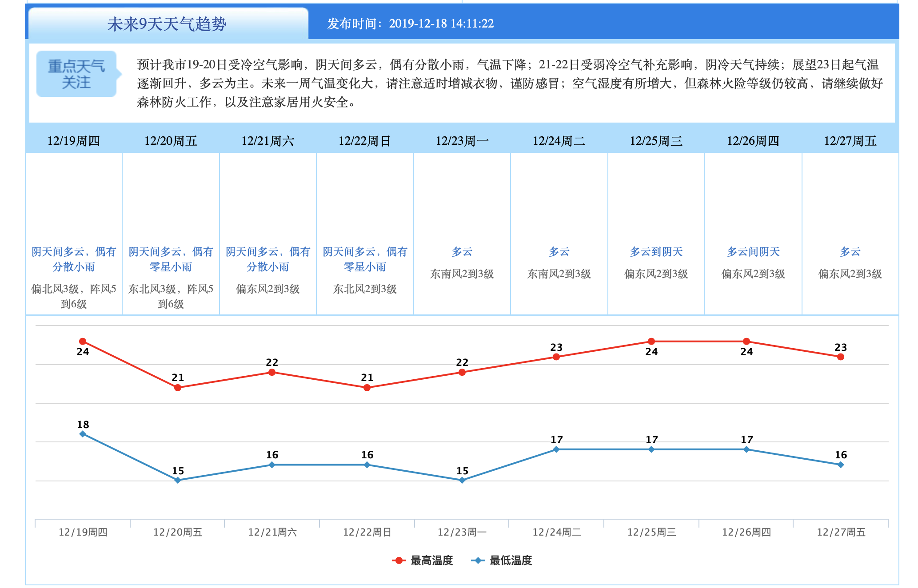Click the 未来9天天气趋势 tab
The image size is (918, 588).
[x=168, y=24]
